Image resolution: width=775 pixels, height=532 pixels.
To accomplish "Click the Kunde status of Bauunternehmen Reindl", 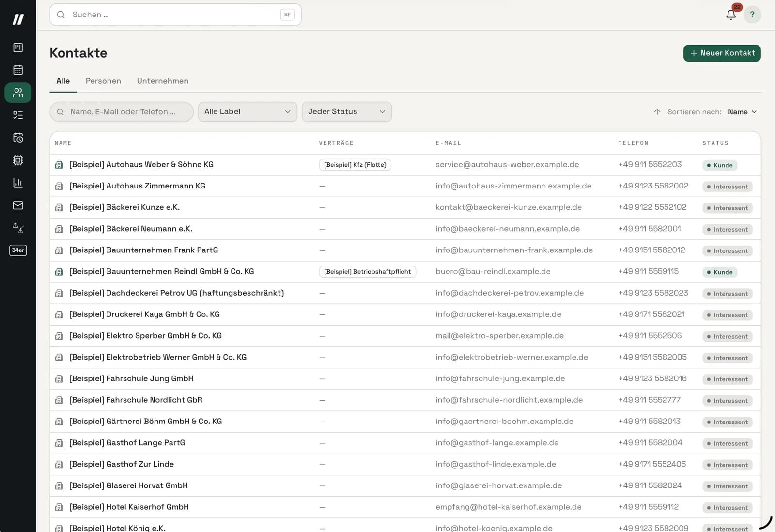I will tap(720, 272).
